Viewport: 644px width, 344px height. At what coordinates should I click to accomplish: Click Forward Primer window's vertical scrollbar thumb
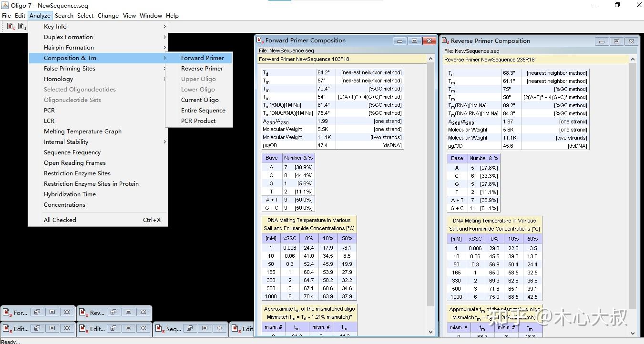pyautogui.click(x=431, y=185)
